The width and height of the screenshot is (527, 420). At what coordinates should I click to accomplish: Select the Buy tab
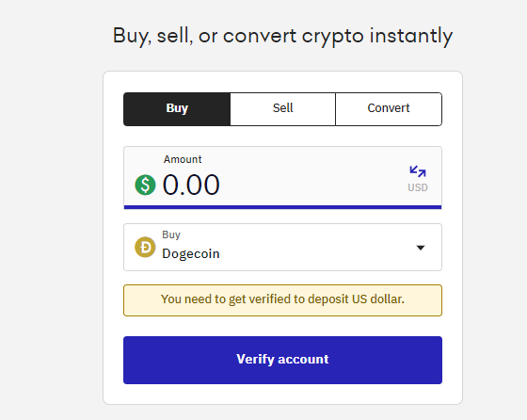[x=177, y=109]
